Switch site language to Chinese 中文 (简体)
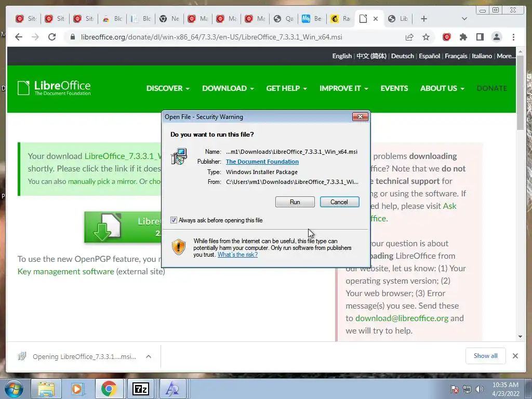 click(x=371, y=56)
